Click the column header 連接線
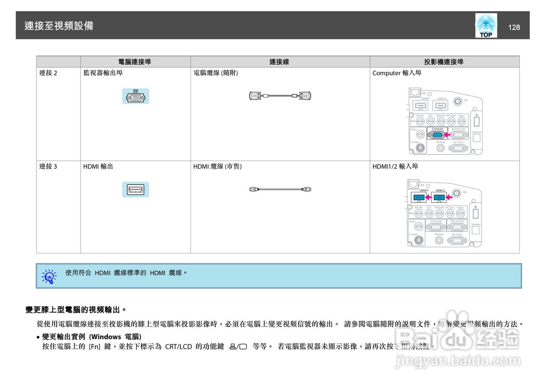Image resolution: width=555 pixels, height=392 pixels. 280,62
